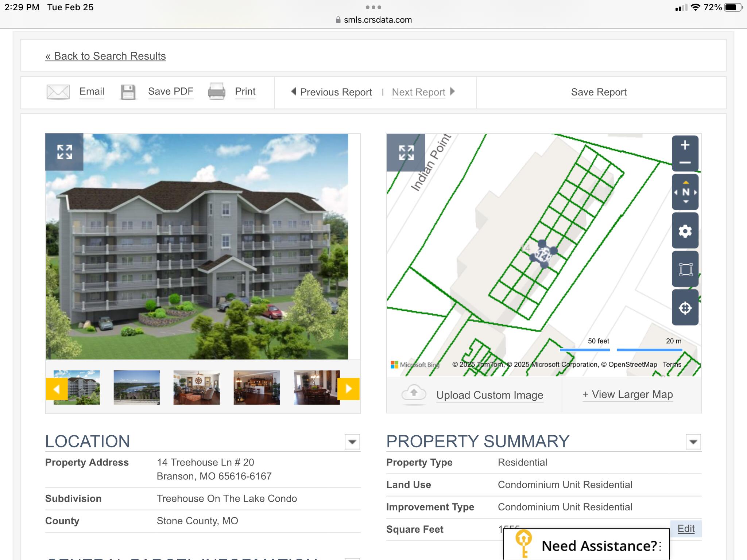
Task: Edit the Square Feet value
Action: [x=686, y=528]
